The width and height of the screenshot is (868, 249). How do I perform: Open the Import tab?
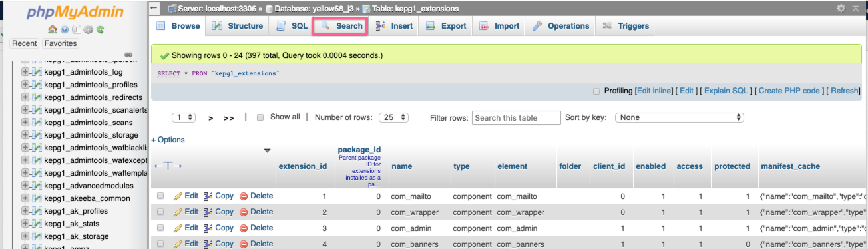click(x=499, y=26)
